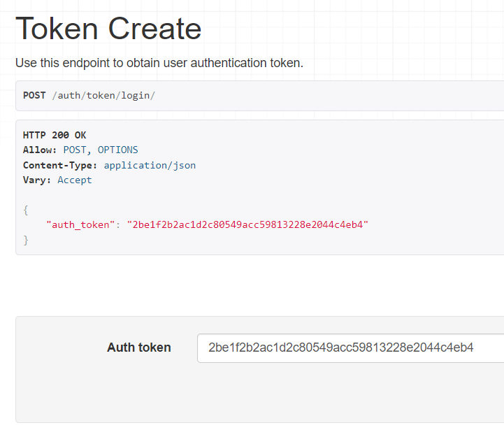
Task: Click the "POST, OPTIONS" allowed methods value
Action: (101, 150)
